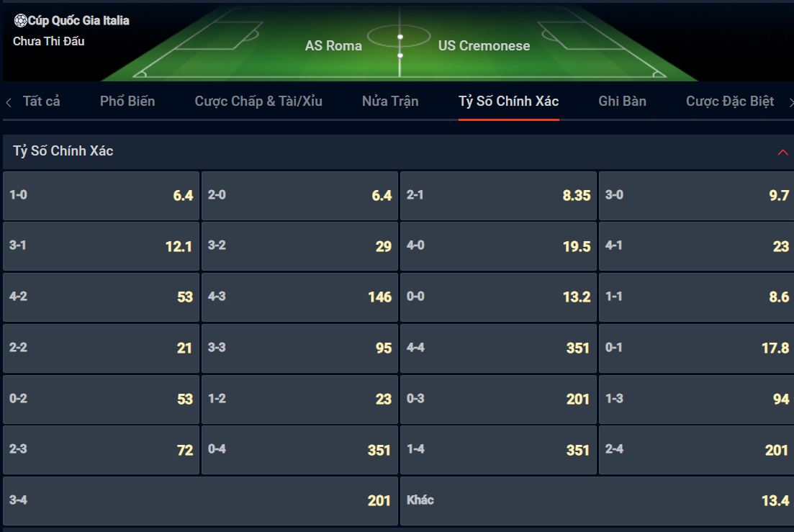Click the left tab scroll arrow

click(9, 102)
